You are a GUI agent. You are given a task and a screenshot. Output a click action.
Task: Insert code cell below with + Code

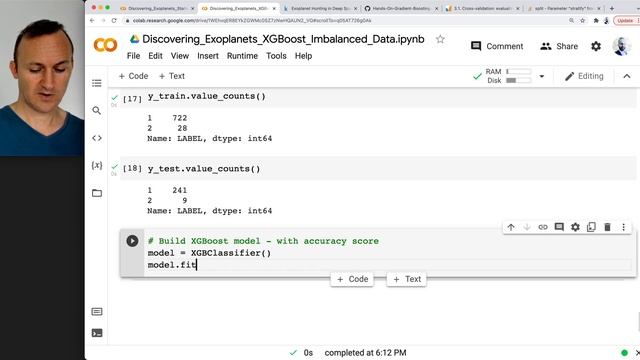(x=352, y=279)
